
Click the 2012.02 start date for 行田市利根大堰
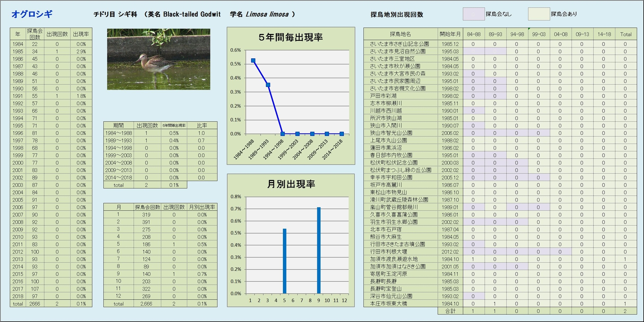pyautogui.click(x=450, y=252)
